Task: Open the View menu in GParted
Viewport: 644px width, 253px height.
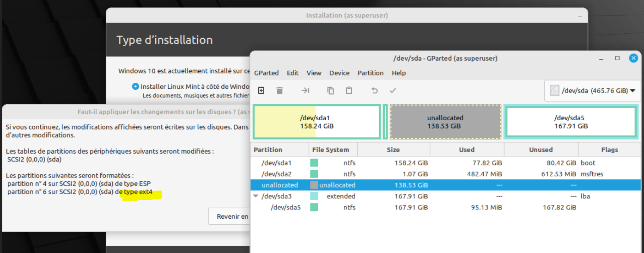Action: pos(314,73)
